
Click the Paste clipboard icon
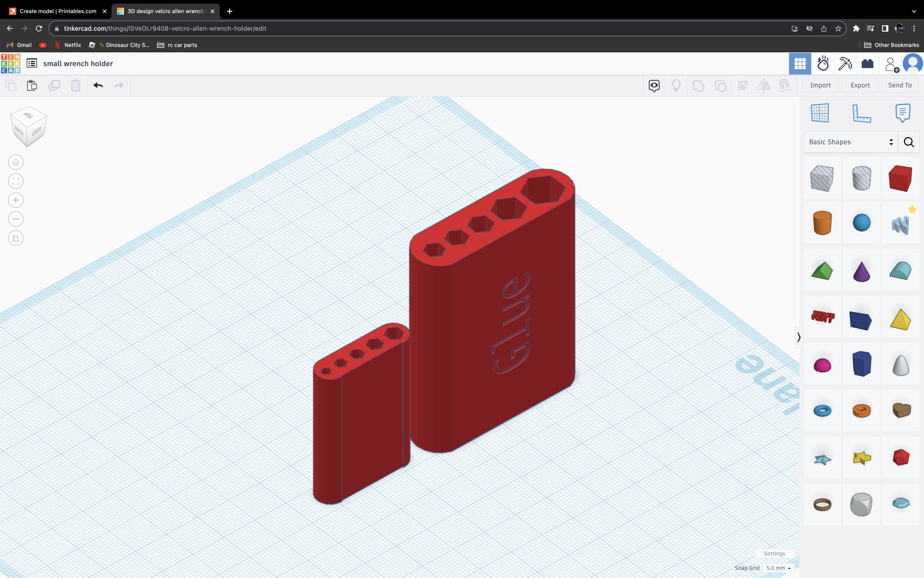[32, 85]
